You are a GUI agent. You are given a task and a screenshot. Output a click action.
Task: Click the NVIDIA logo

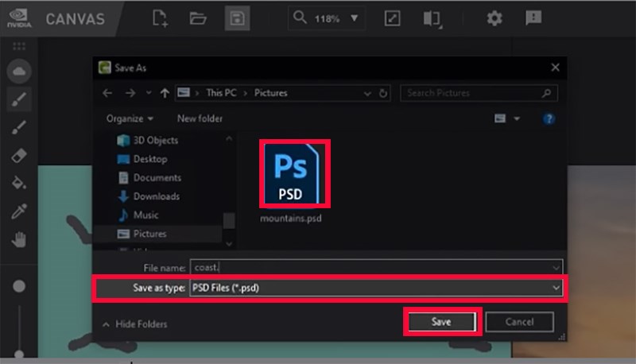(x=19, y=18)
